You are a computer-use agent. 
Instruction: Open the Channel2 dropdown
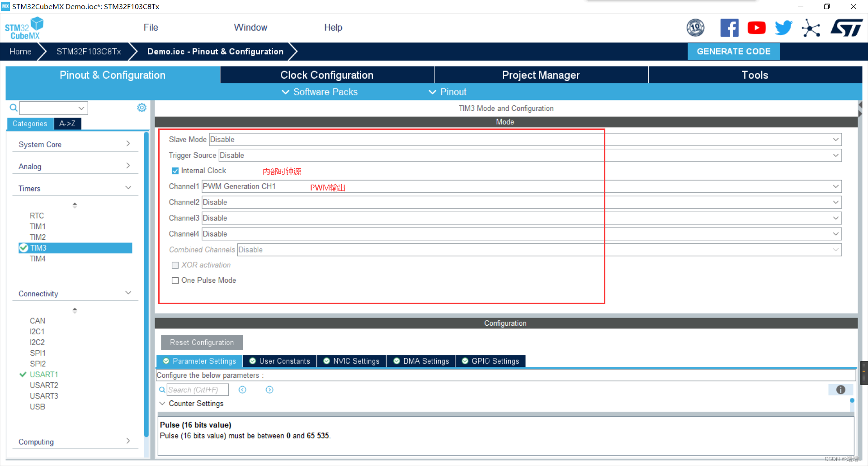coord(522,202)
